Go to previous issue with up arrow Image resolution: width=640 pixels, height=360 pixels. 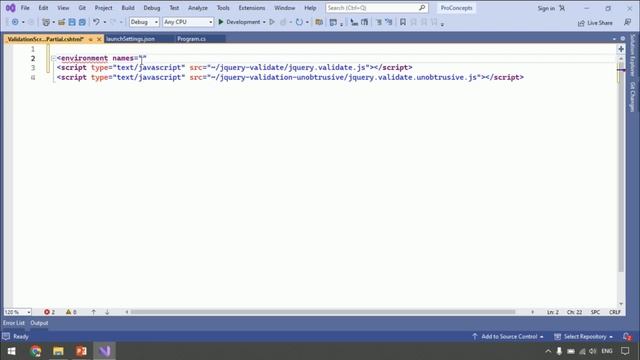(93, 312)
